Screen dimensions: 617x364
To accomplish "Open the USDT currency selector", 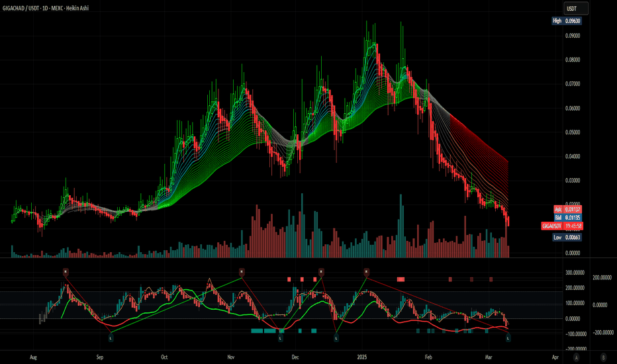I will pyautogui.click(x=576, y=8).
